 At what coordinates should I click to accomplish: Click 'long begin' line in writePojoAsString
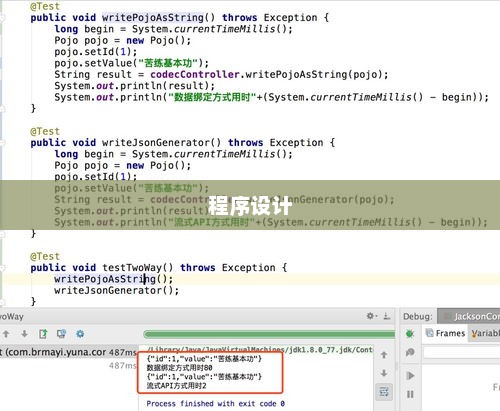click(173, 29)
